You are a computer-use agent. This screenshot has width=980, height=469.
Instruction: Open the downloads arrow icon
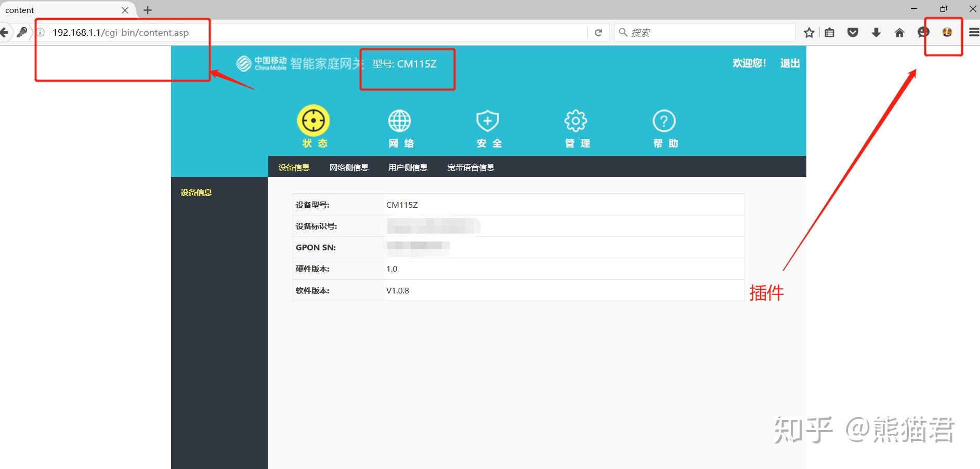[x=876, y=33]
